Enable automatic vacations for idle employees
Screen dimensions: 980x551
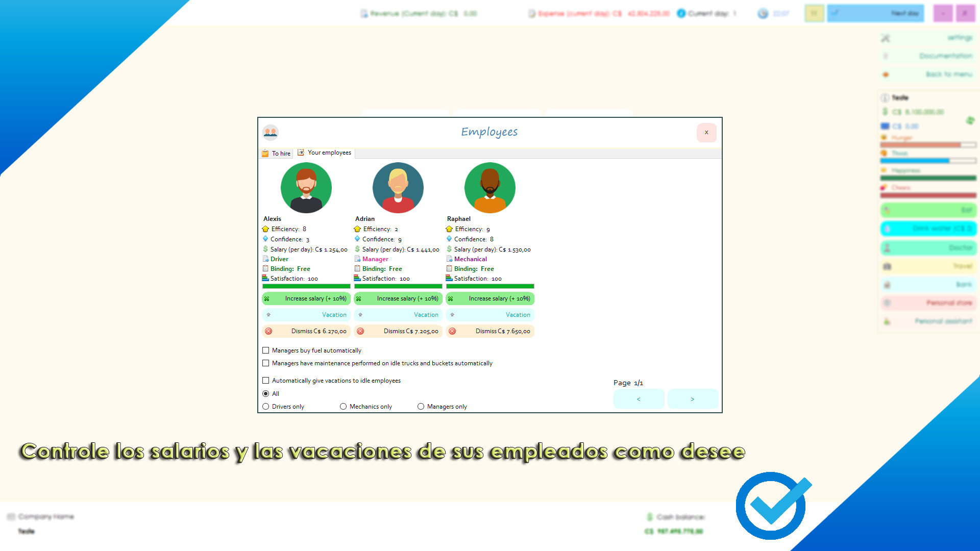coord(266,381)
